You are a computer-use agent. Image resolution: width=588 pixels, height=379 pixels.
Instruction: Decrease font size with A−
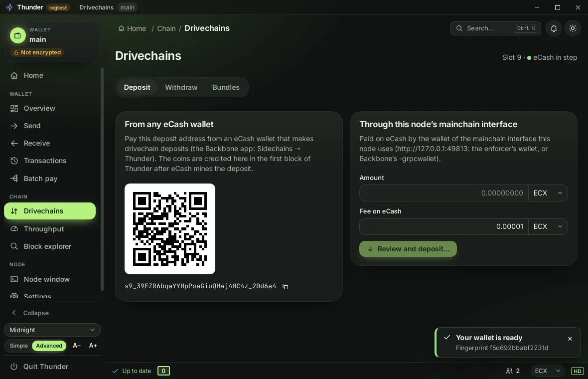77,346
